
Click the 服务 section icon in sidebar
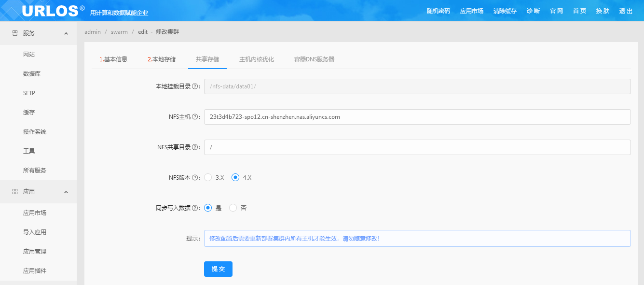point(14,33)
